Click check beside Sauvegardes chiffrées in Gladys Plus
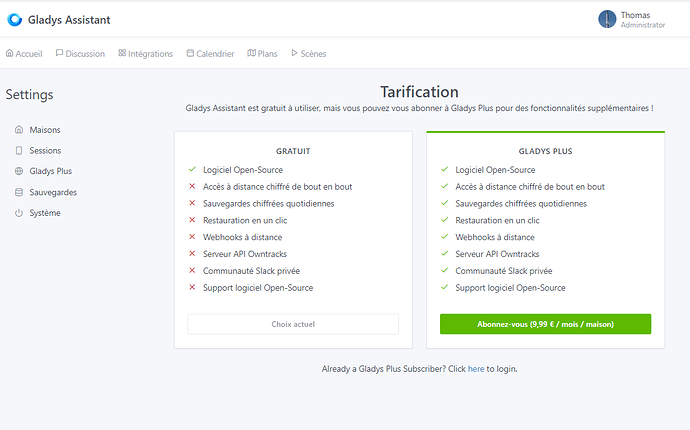Screen dimensions: 690x430 click(444, 203)
